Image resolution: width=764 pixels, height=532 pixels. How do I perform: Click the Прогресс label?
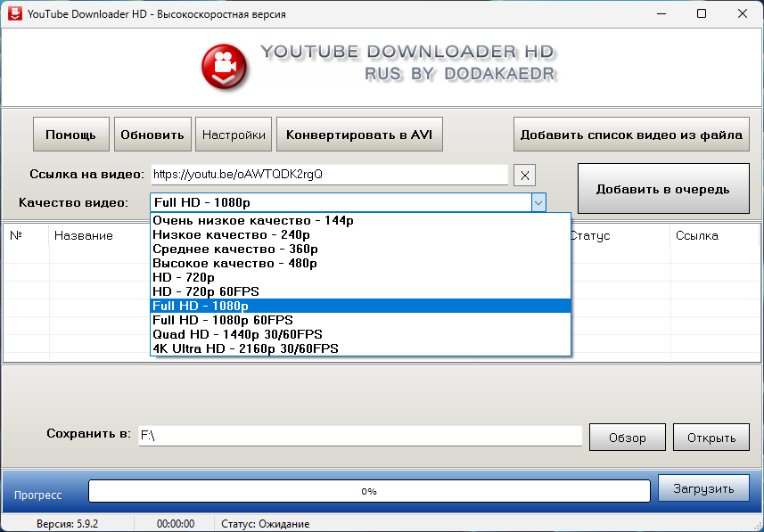pyautogui.click(x=38, y=495)
